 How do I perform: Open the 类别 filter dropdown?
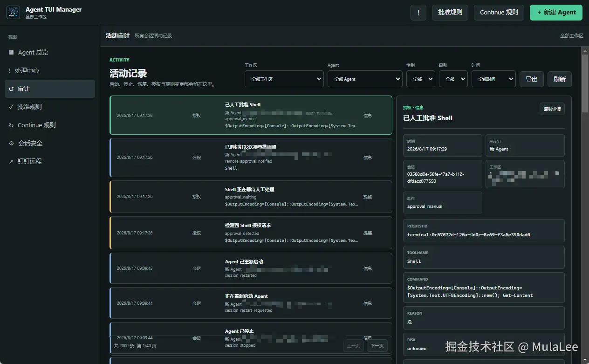pyautogui.click(x=421, y=79)
